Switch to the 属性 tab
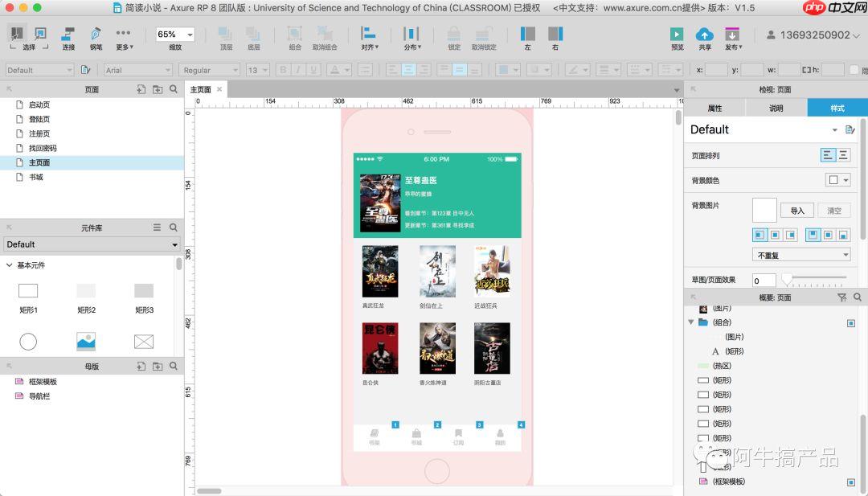The width and height of the screenshot is (868, 496). coord(714,108)
